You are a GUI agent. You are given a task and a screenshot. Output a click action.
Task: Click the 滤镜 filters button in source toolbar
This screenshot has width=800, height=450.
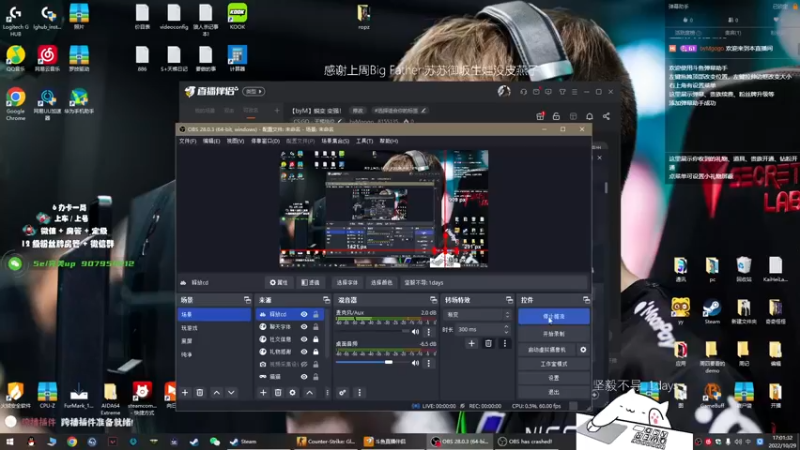[x=311, y=282]
